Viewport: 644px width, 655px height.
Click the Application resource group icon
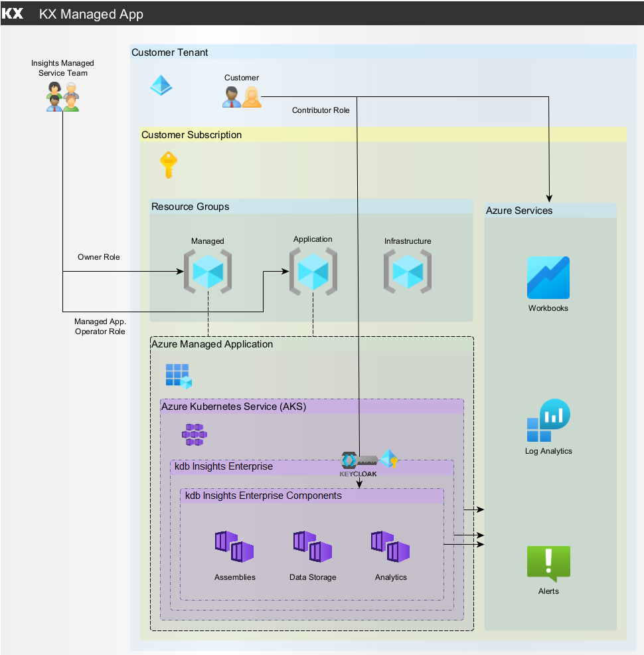(313, 271)
